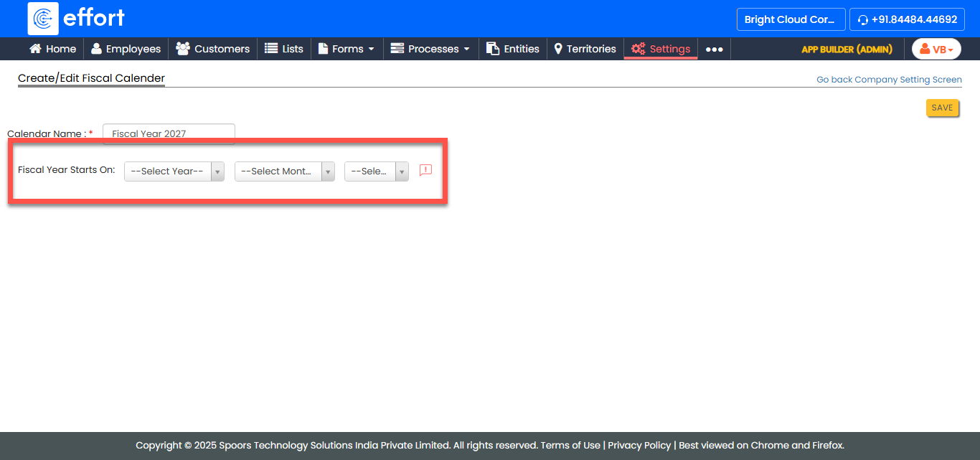Open the Select Year dropdown
This screenshot has height=460, width=980.
point(174,172)
